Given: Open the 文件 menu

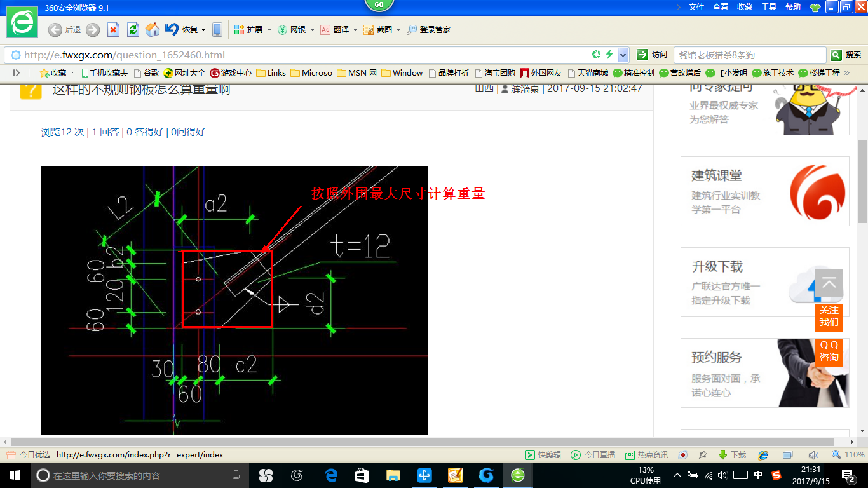Looking at the screenshot, I should (696, 7).
